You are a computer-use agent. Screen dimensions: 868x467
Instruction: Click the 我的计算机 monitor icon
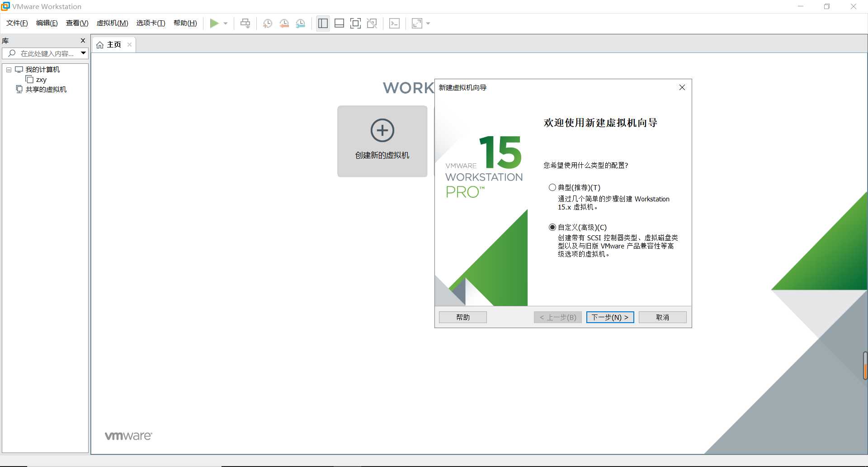[x=19, y=70]
